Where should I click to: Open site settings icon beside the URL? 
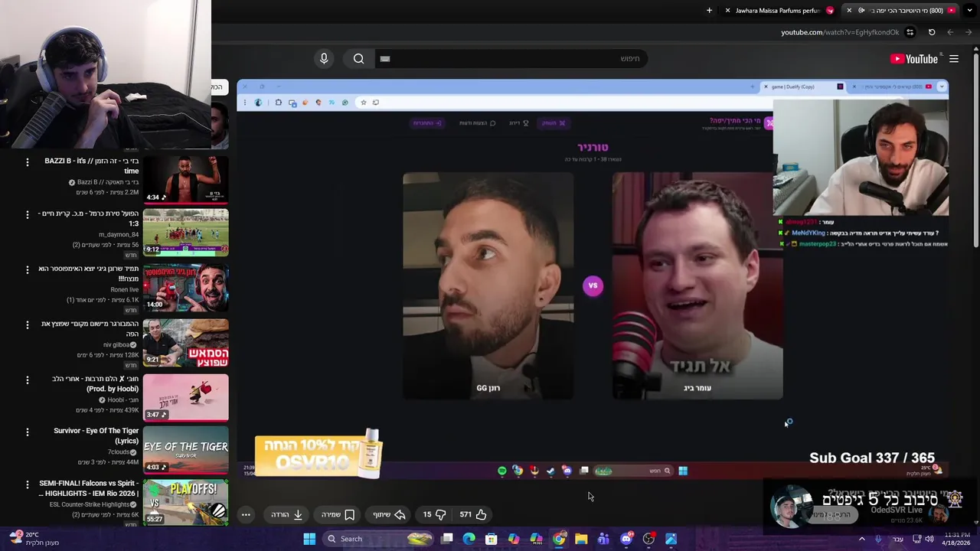(x=910, y=32)
